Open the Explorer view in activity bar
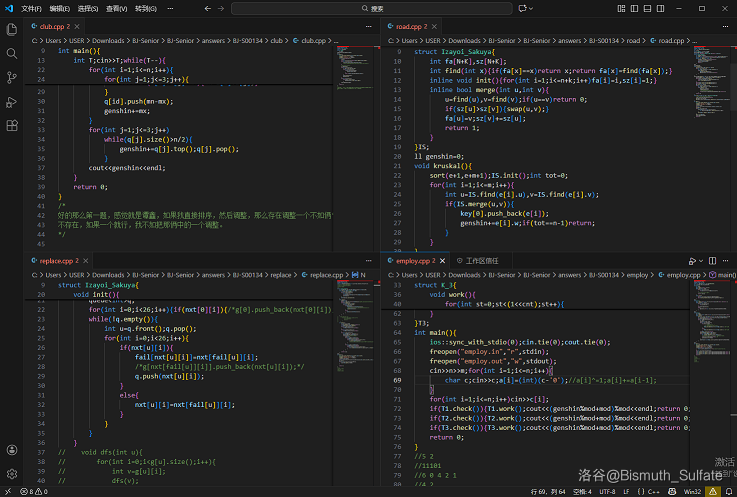 pyautogui.click(x=12, y=30)
